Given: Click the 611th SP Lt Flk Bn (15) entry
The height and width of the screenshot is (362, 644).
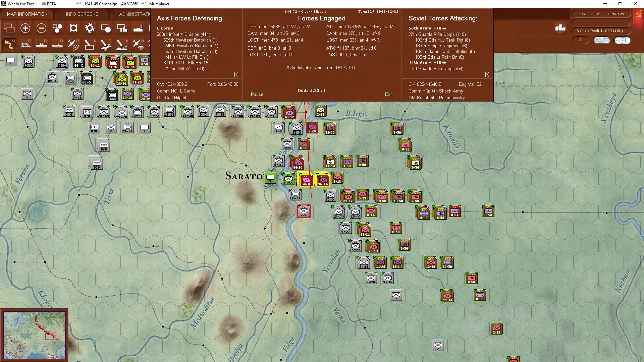Looking at the screenshot, I should tap(186, 63).
